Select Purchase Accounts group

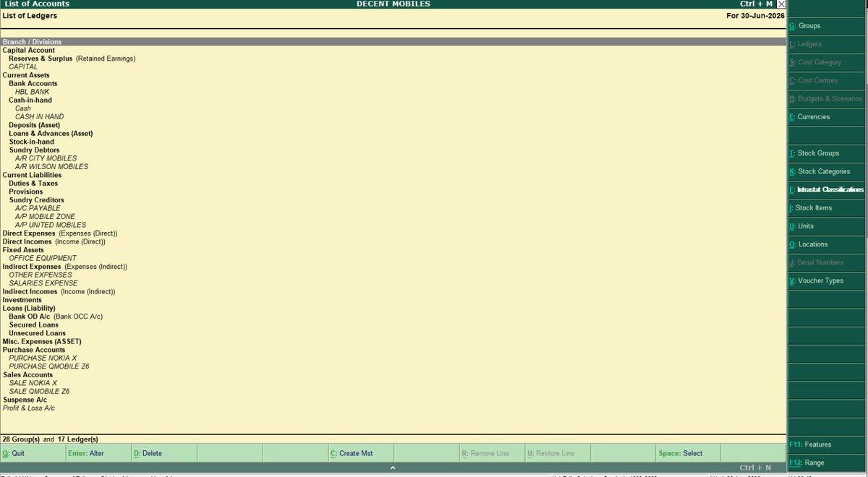pyautogui.click(x=33, y=350)
